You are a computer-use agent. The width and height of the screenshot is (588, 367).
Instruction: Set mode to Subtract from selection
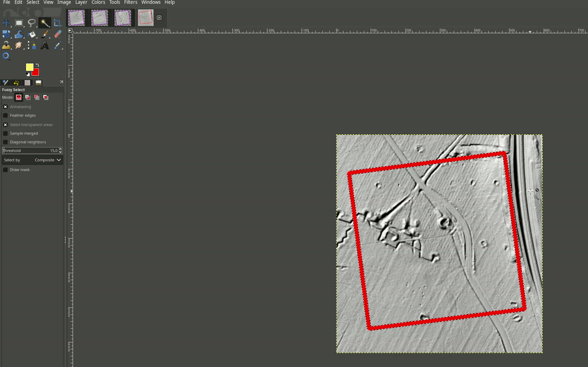pyautogui.click(x=37, y=97)
